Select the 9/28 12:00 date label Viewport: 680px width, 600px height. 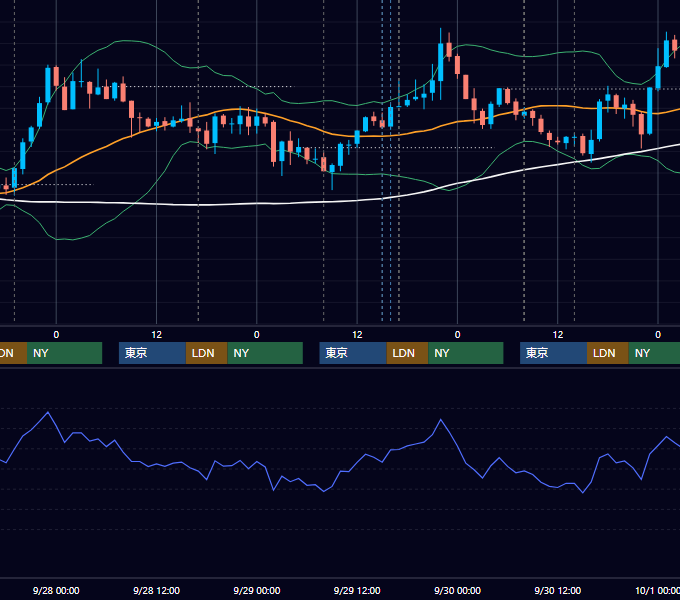[157, 590]
